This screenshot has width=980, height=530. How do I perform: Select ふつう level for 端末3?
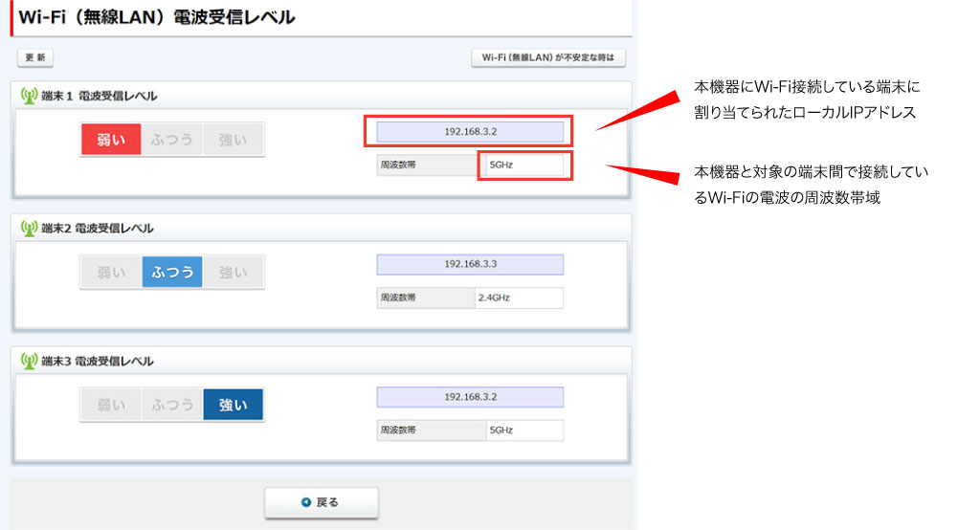(x=172, y=405)
